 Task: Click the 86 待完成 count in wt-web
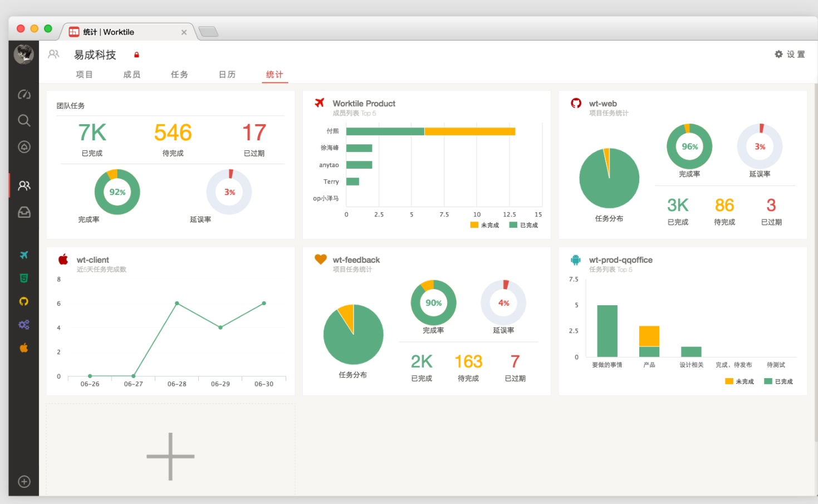(x=724, y=205)
